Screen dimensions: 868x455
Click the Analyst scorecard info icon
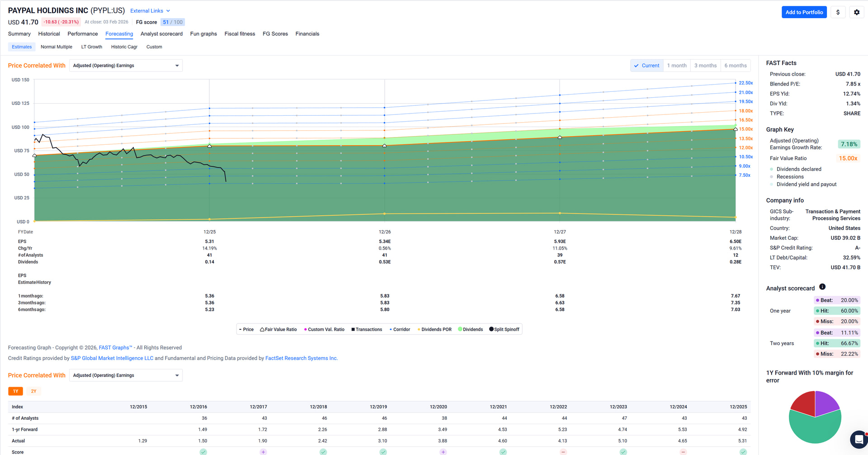[x=822, y=287]
